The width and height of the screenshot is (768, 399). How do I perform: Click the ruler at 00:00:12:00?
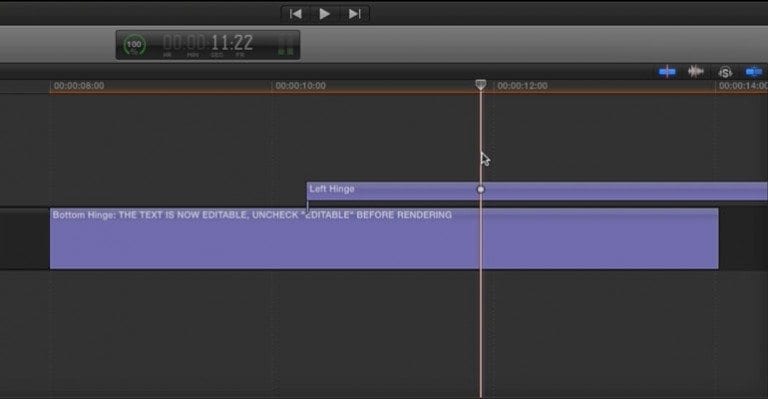522,86
